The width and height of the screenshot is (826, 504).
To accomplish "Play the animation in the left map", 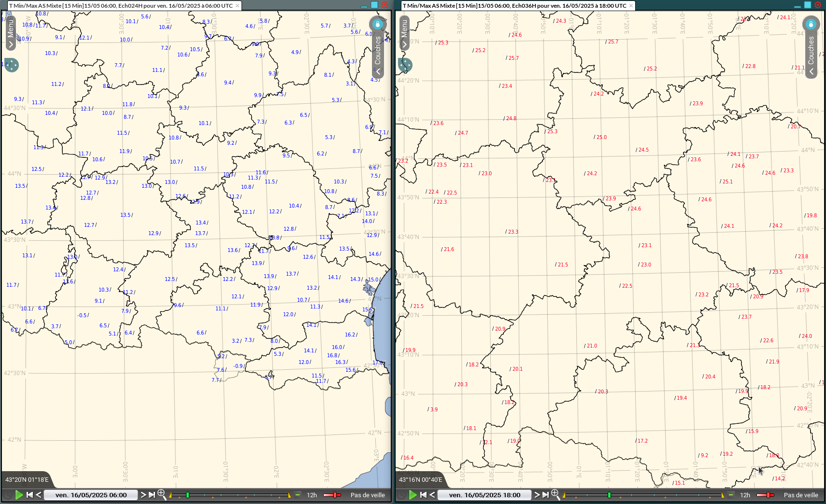I will 19,495.
